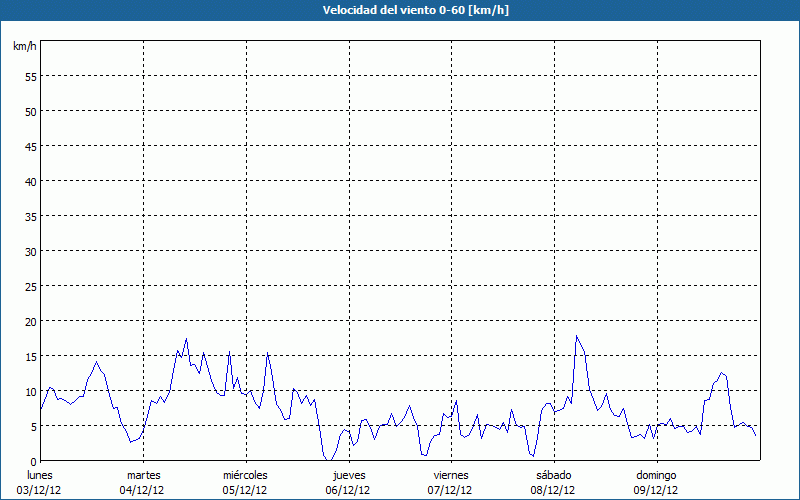The image size is (800, 500).
Task: Click the "martes" day label
Action: pyautogui.click(x=143, y=475)
